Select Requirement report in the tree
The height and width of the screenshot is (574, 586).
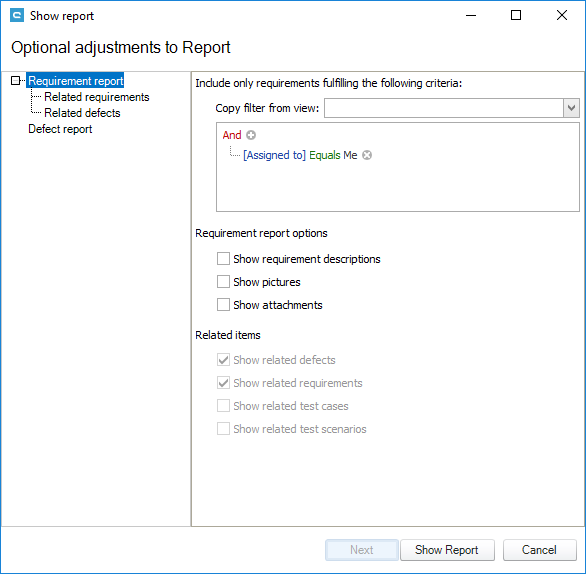point(75,81)
